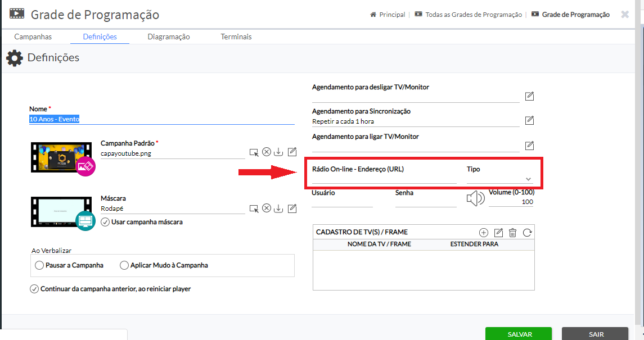Delete selected TV/Frame with trash icon
This screenshot has width=644, height=340.
513,233
